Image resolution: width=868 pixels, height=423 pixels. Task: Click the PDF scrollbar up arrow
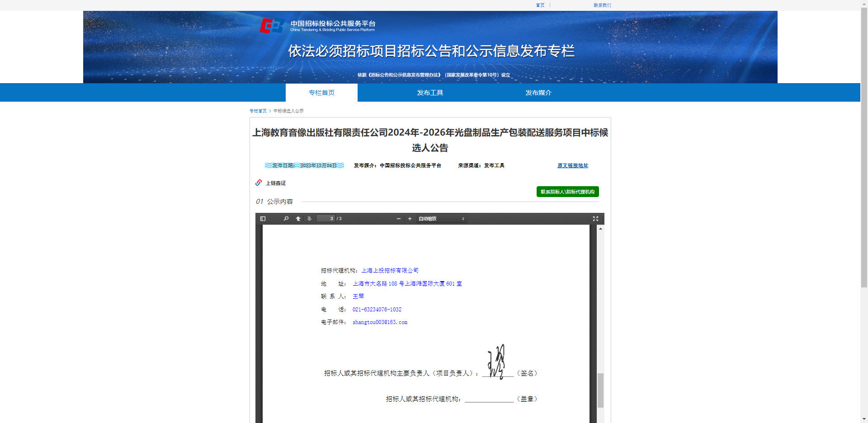600,229
